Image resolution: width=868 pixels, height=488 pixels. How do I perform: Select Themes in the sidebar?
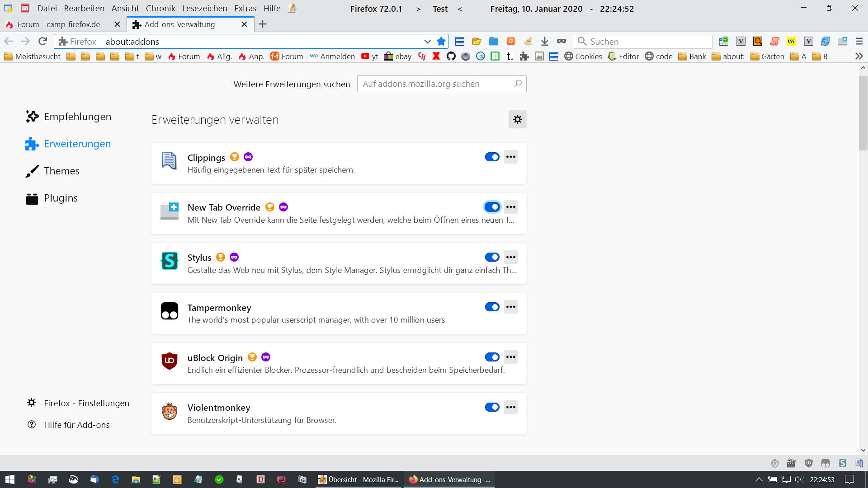tap(61, 171)
